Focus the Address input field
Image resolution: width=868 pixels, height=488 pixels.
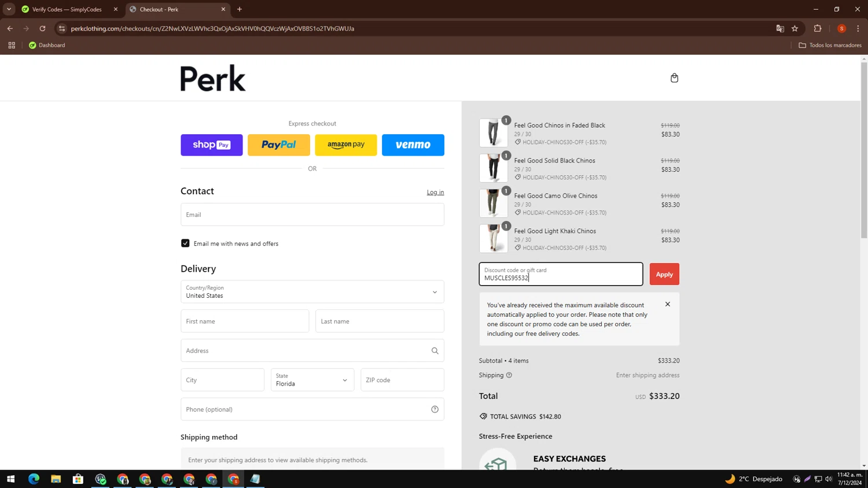click(312, 350)
